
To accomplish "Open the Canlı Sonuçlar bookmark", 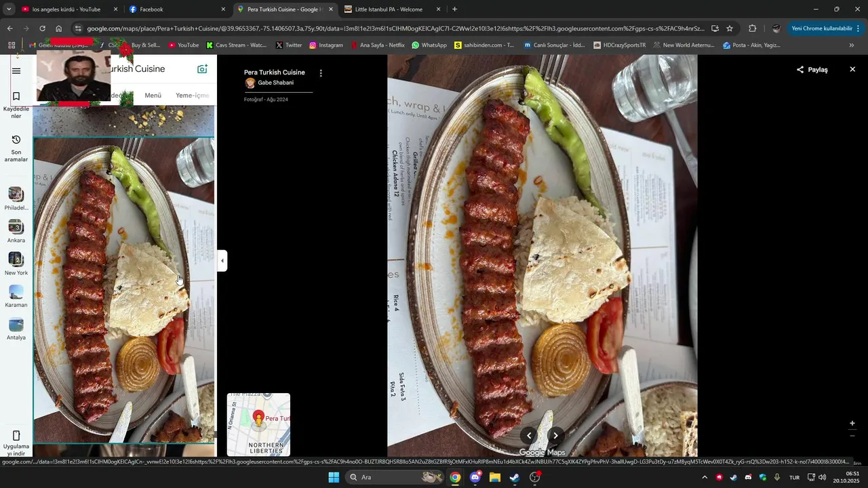I will [x=554, y=45].
